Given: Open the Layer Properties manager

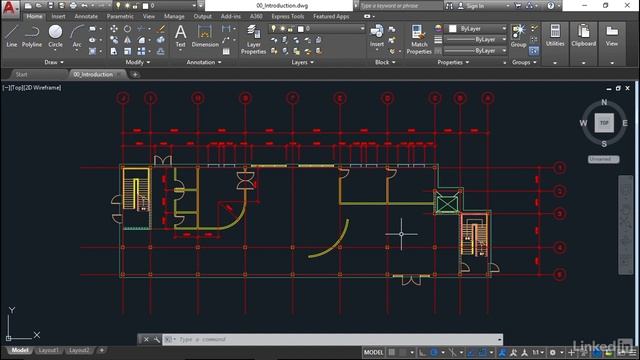Looking at the screenshot, I should pyautogui.click(x=253, y=39).
